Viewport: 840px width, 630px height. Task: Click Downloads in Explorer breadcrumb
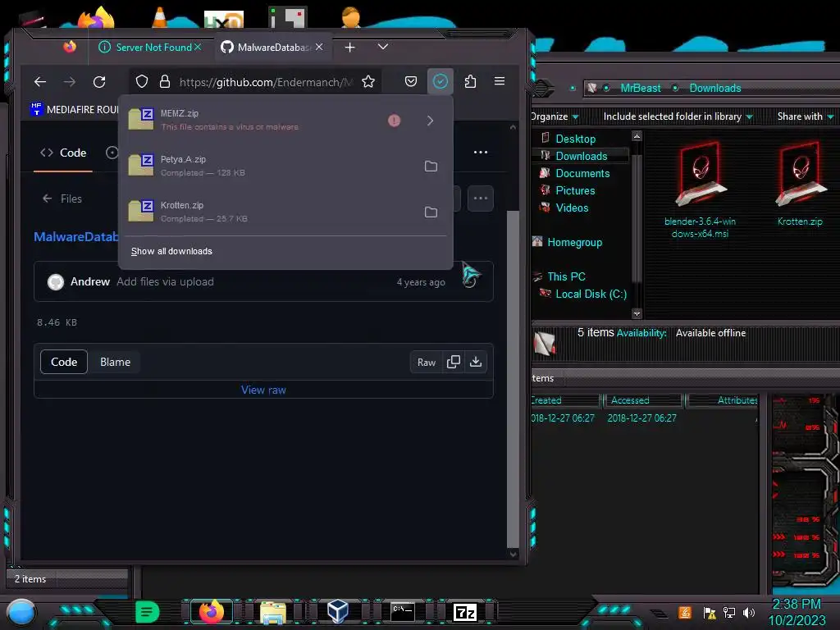(x=714, y=88)
